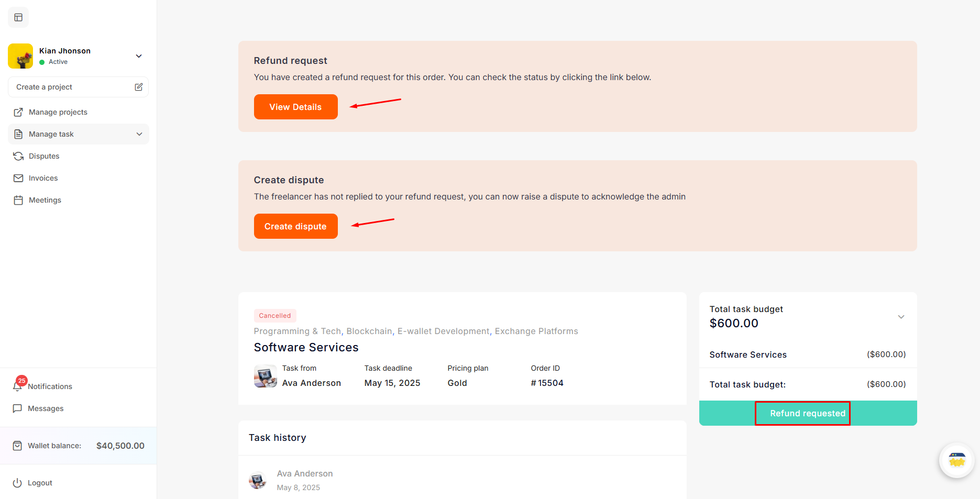Go to the Disputes page

click(44, 156)
